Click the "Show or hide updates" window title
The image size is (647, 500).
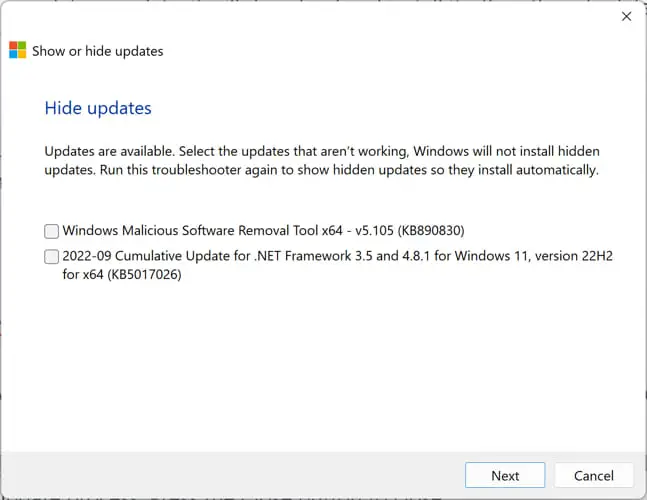[97, 51]
